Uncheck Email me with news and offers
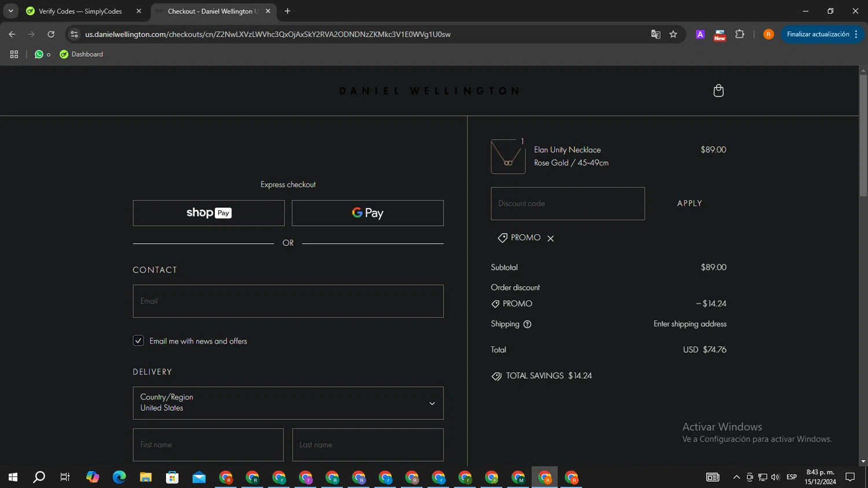This screenshot has height=488, width=868. pos(138,341)
